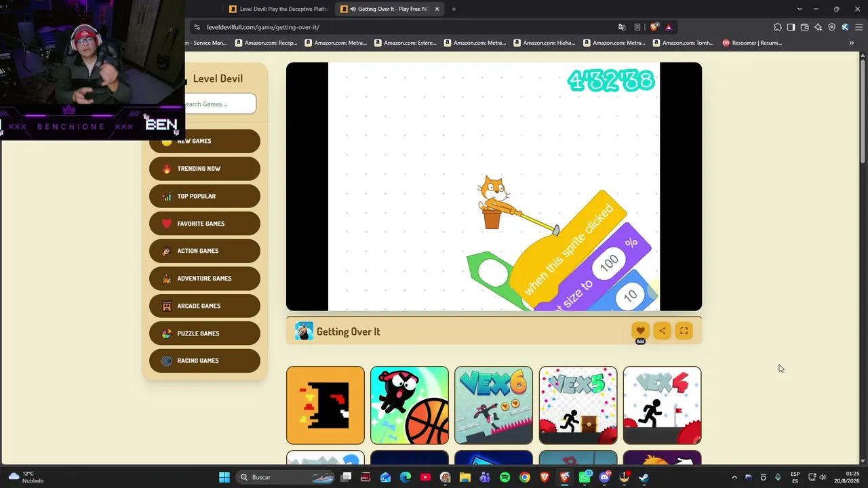The width and height of the screenshot is (868, 488).
Task: Open the game in fullscreen mode
Action: point(684,331)
